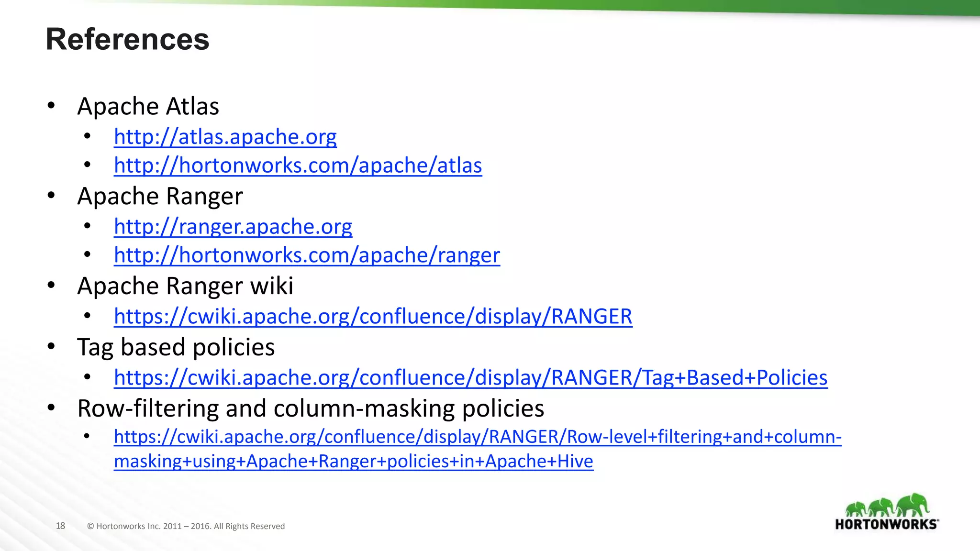The image size is (980, 551).
Task: Select 'Row-filtering and column-masking policies' text
Action: tap(311, 408)
